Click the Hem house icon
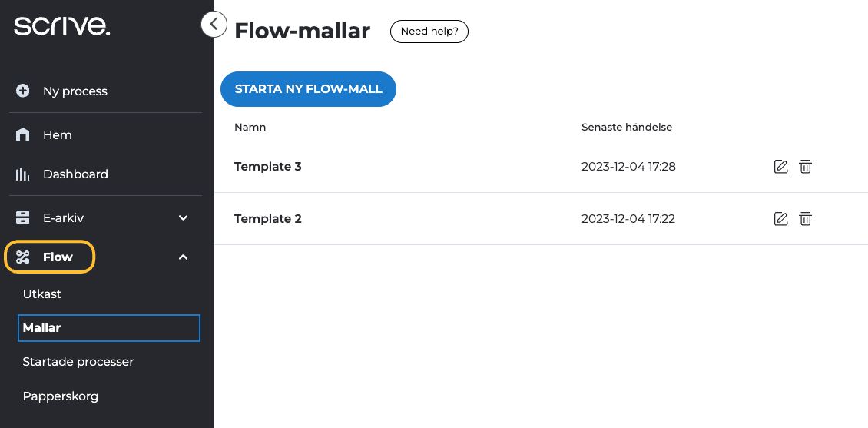This screenshot has height=428, width=868. click(x=23, y=135)
